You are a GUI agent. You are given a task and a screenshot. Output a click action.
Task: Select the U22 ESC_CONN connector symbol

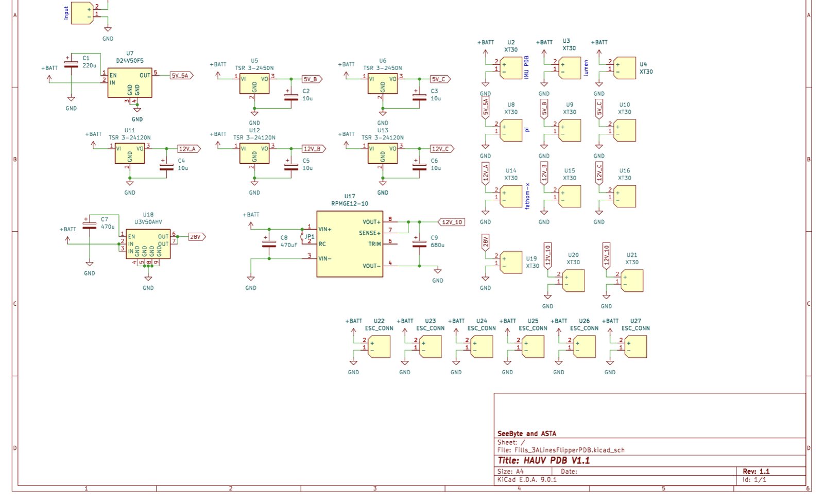379,346
